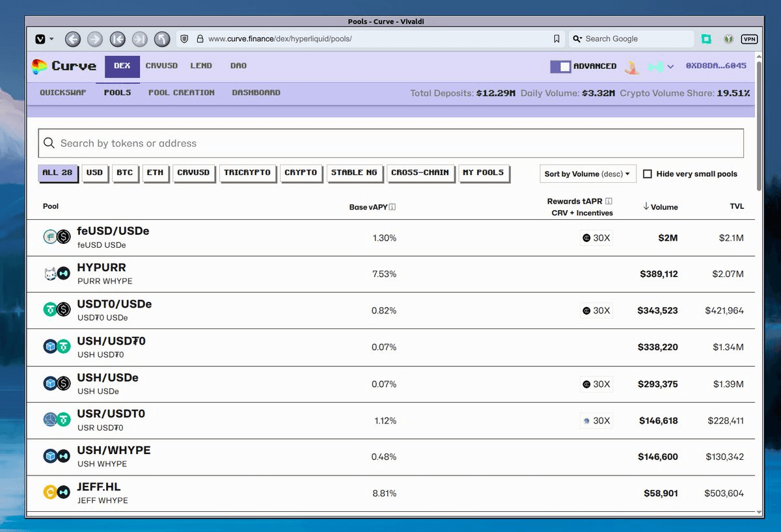Open the HYPURR pool link

pyautogui.click(x=102, y=267)
